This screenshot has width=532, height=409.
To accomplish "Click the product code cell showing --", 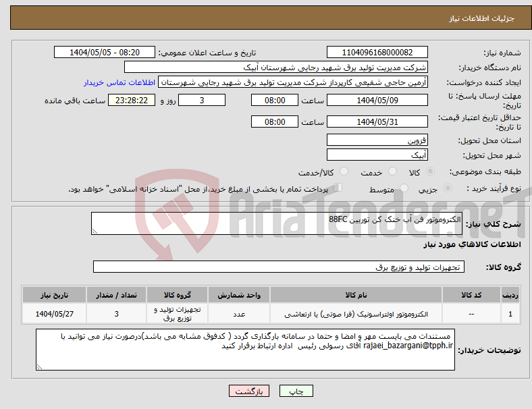I will click(x=471, y=314).
